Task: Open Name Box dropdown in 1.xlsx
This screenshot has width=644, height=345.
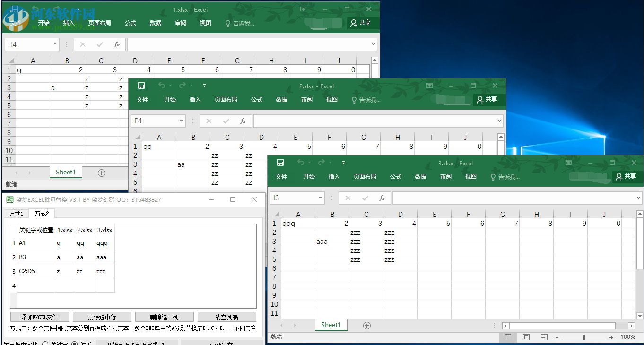Action: click(x=55, y=44)
